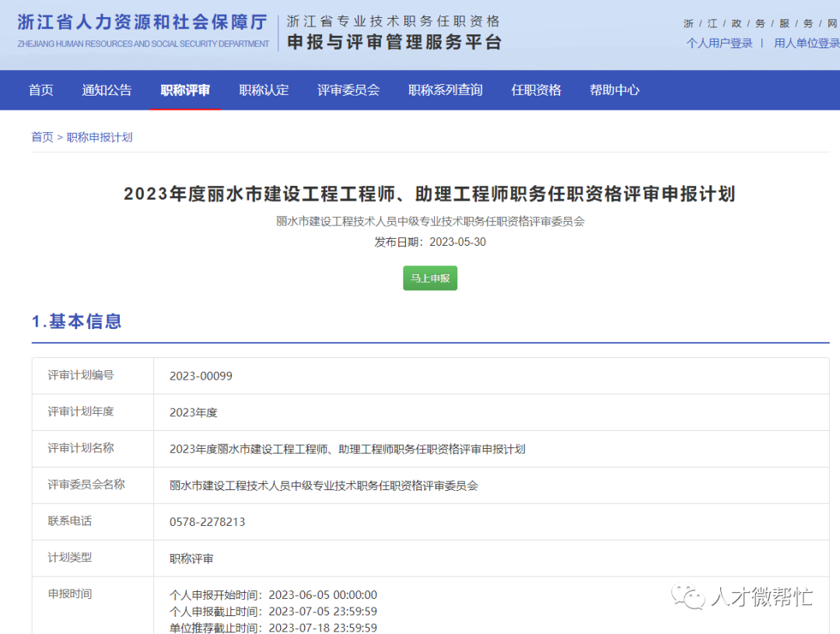840x634 pixels.
Task: Select the plan number 2023-00099 cell
Action: [x=202, y=376]
